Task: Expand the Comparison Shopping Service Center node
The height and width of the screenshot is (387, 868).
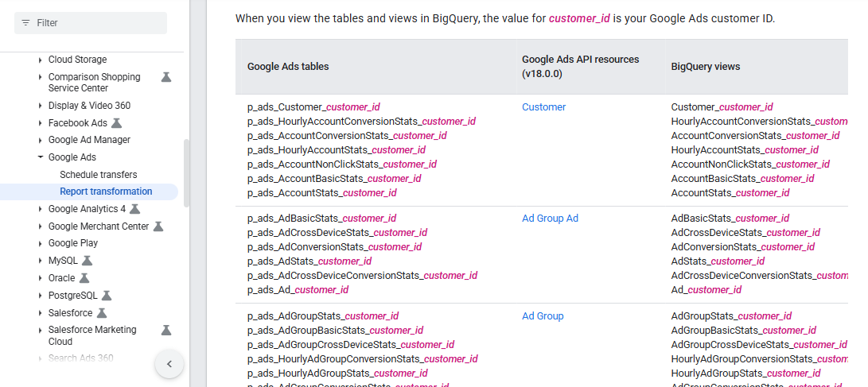Action: point(40,77)
